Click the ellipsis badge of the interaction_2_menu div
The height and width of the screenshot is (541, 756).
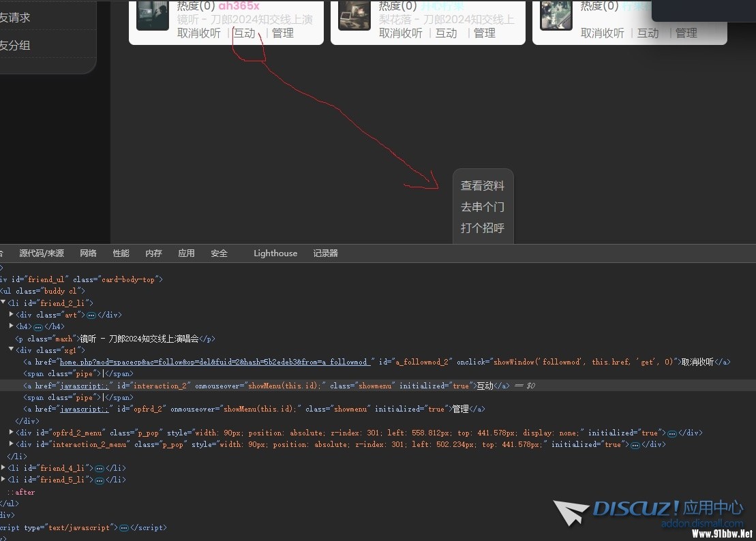(x=635, y=445)
